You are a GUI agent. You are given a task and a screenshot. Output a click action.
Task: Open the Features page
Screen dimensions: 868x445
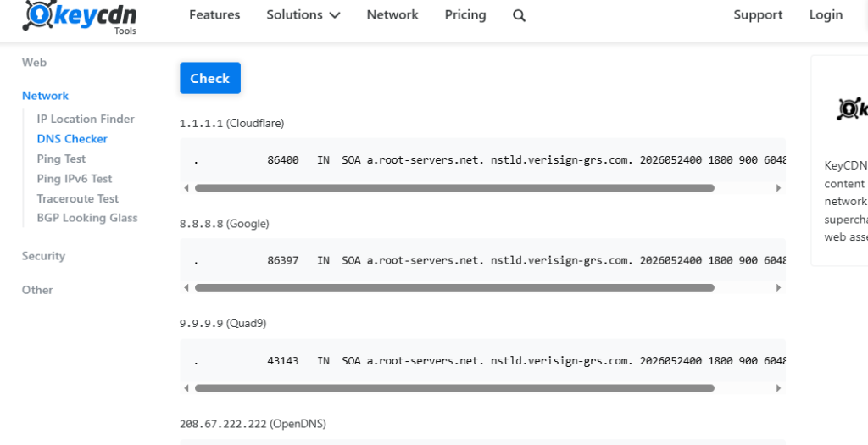point(214,15)
